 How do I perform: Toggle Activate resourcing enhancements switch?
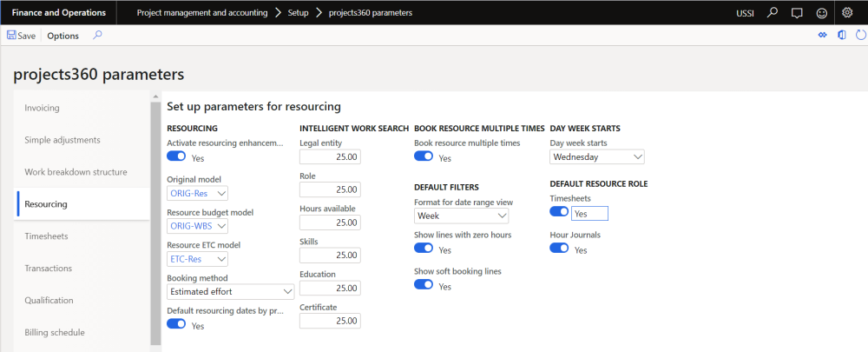[x=176, y=157]
